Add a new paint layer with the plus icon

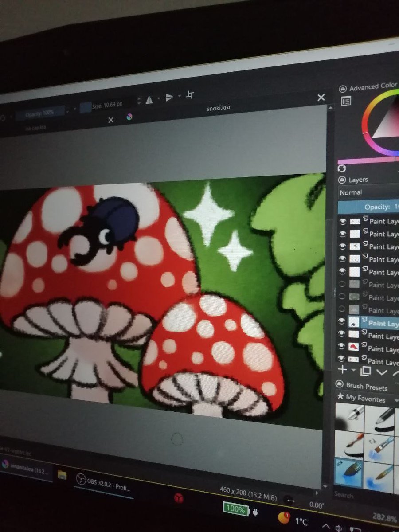(344, 370)
